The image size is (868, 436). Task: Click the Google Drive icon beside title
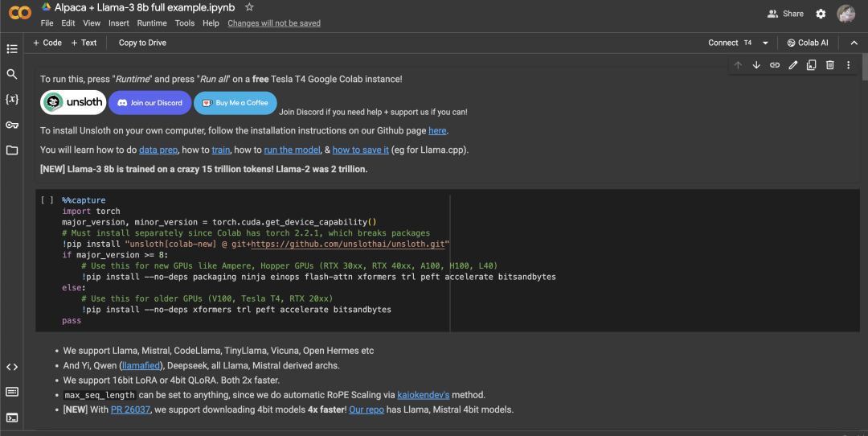coord(47,7)
